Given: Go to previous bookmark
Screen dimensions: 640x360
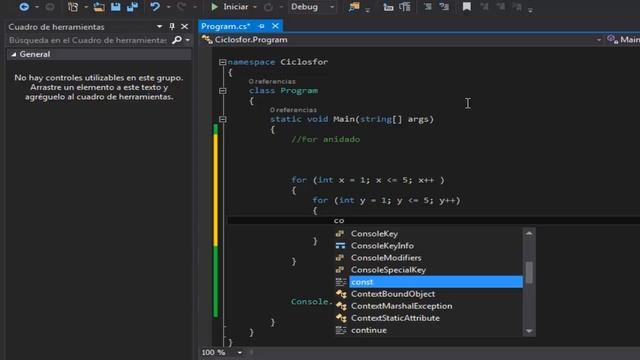Looking at the screenshot, I should pos(484,7).
